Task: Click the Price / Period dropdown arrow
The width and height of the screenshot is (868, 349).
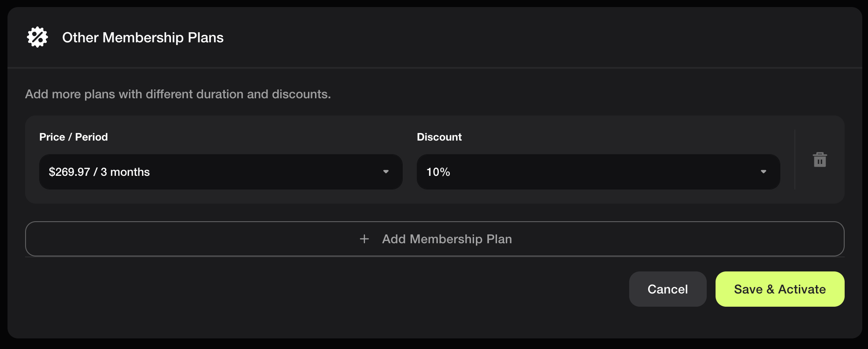Action: click(x=386, y=172)
